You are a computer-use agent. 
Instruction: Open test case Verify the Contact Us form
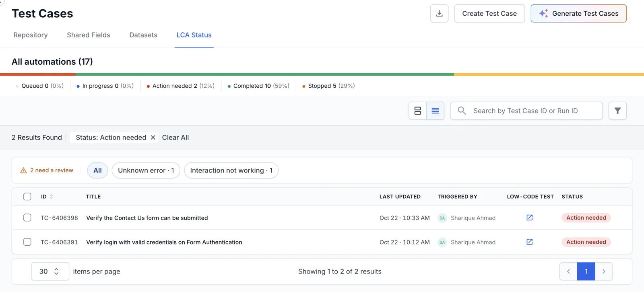147,218
